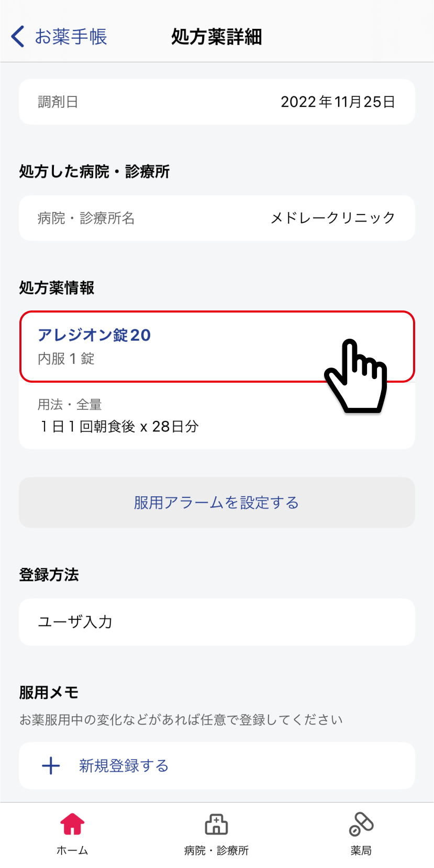This screenshot has width=434, height=868.
Task: Click the メドレークリニック clinic name
Action: coord(332,218)
